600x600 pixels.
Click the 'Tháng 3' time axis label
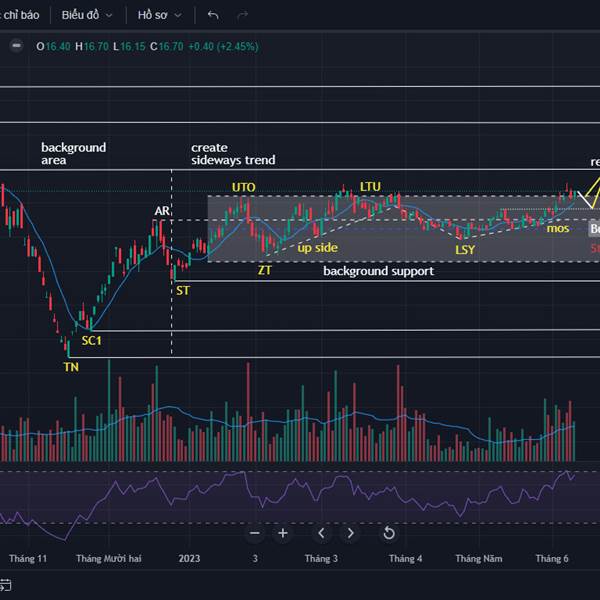[x=321, y=559]
